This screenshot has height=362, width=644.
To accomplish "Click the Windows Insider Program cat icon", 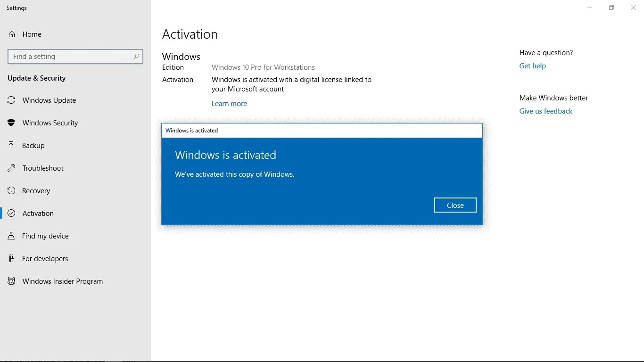I will 12,281.
